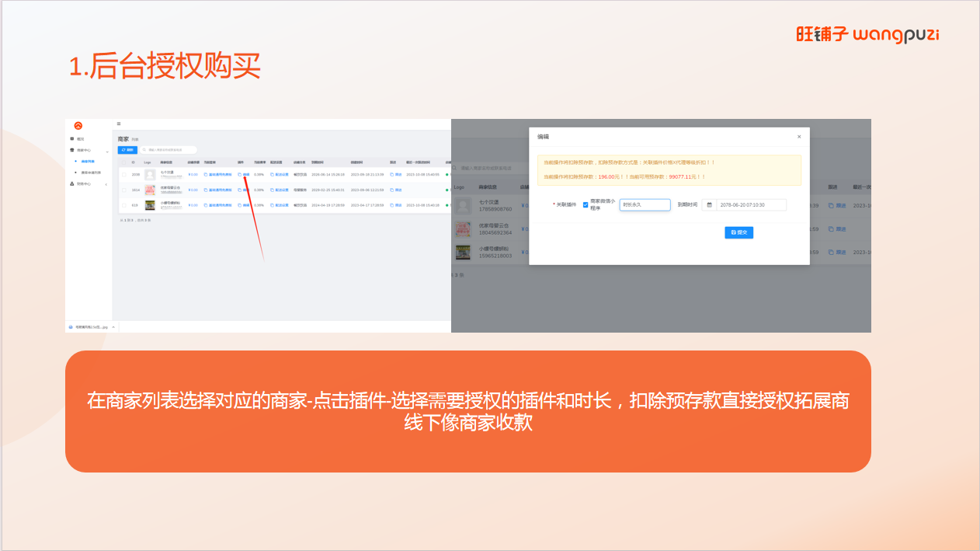980x551 pixels.
Task: Tick the checkbox for merchant row 2038
Action: (123, 175)
